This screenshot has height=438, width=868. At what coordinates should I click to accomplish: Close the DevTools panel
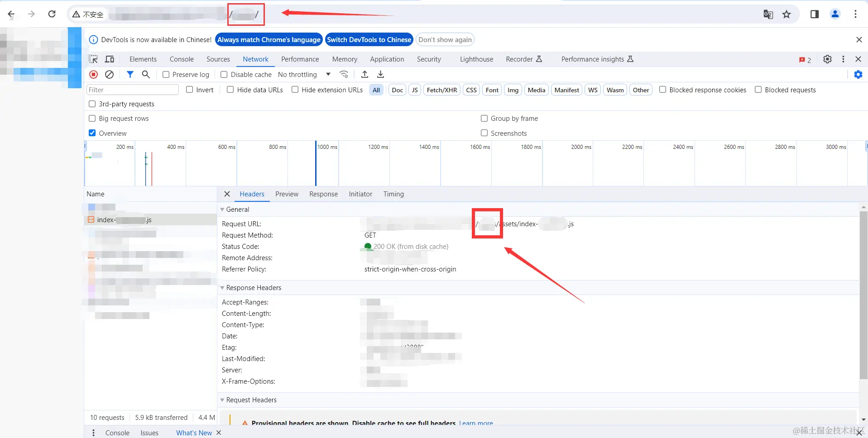click(x=858, y=59)
